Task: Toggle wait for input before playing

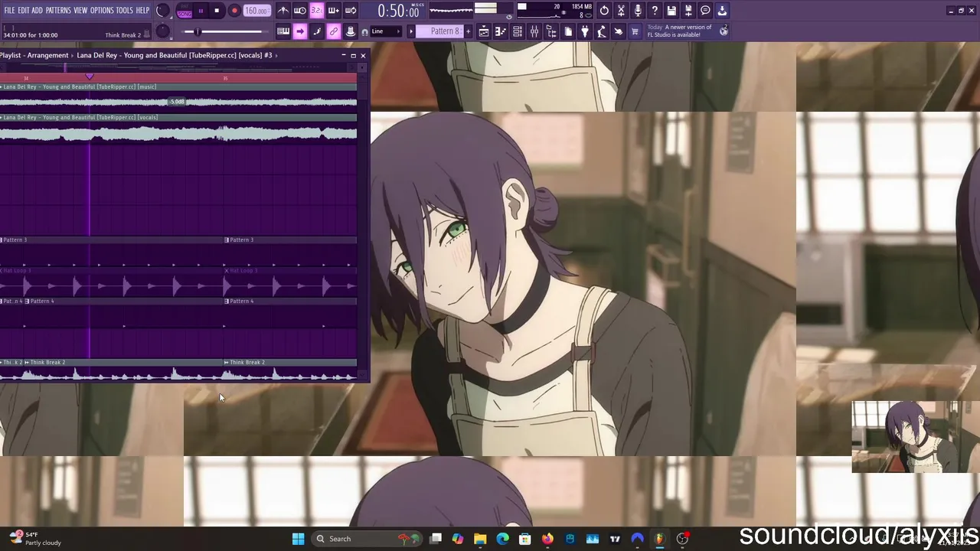Action: click(300, 11)
